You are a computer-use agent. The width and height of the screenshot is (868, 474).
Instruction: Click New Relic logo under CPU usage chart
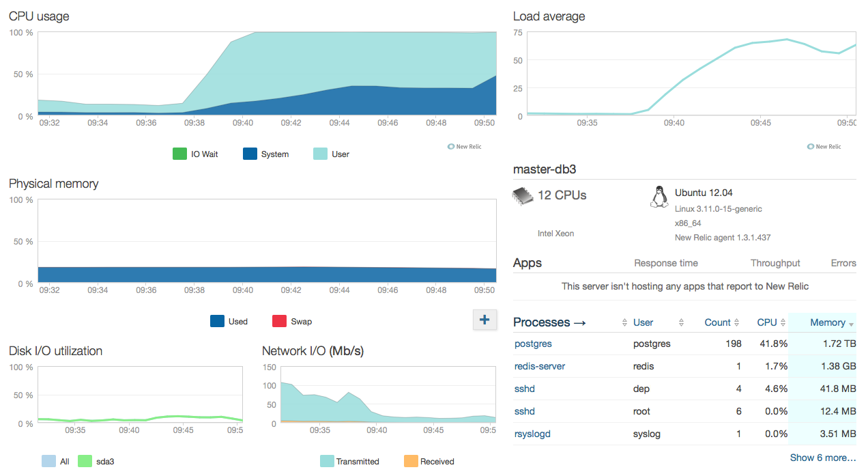coord(465,146)
